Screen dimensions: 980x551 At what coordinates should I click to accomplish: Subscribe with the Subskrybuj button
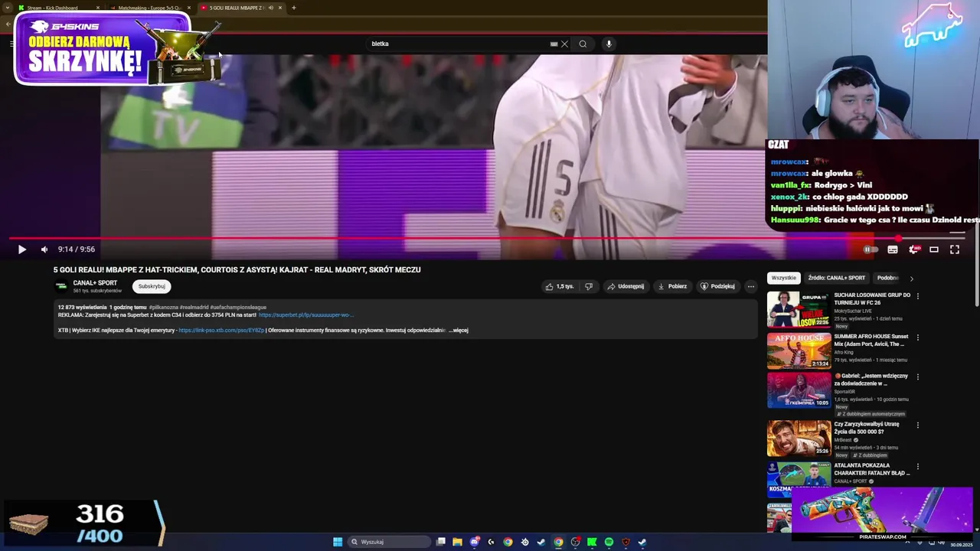click(x=152, y=286)
